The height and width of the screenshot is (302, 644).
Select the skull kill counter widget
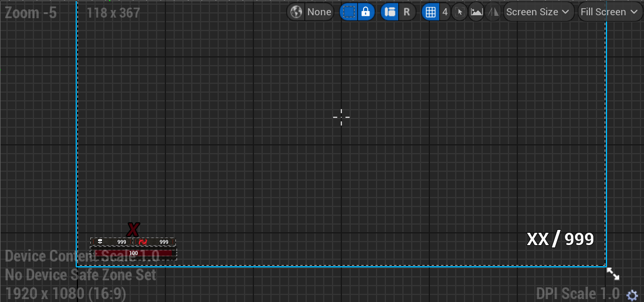pos(111,242)
